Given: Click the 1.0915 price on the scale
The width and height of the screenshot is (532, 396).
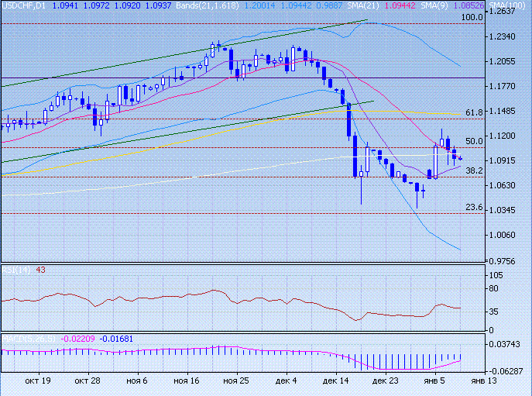Looking at the screenshot, I should point(504,161).
